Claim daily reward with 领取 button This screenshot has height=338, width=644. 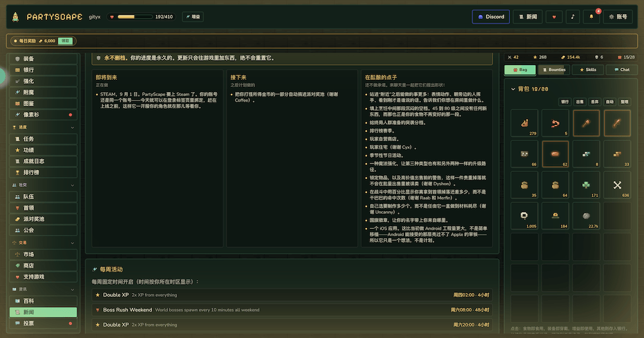[x=65, y=41]
